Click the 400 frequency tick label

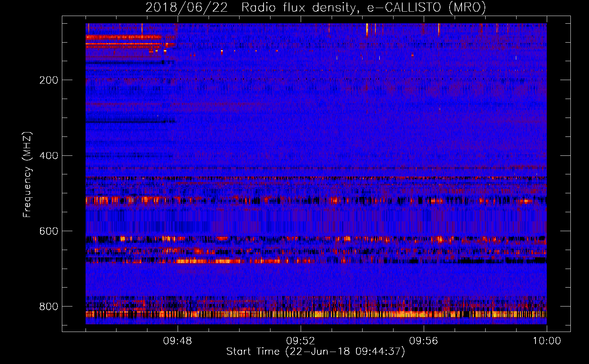click(x=49, y=156)
